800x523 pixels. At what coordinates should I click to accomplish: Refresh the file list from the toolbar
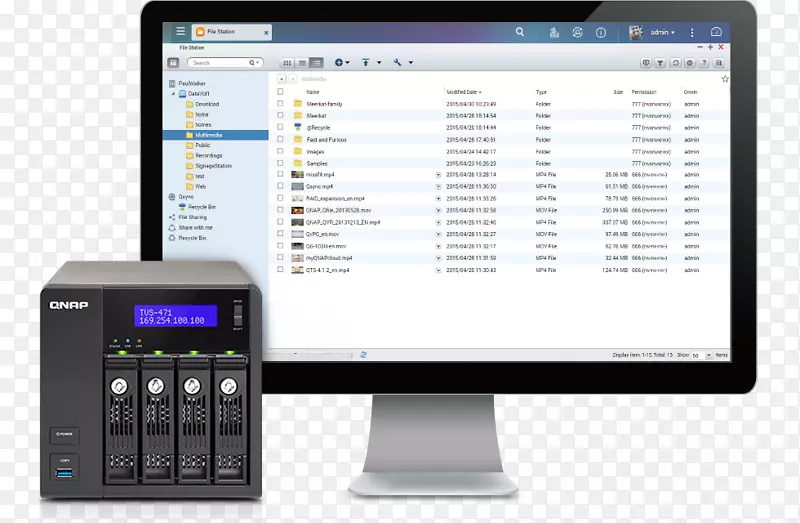click(676, 63)
